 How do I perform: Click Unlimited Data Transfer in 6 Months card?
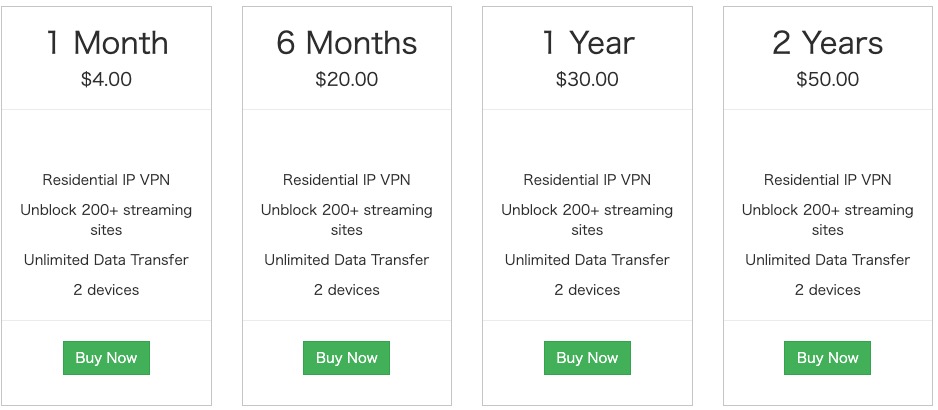pyautogui.click(x=346, y=260)
